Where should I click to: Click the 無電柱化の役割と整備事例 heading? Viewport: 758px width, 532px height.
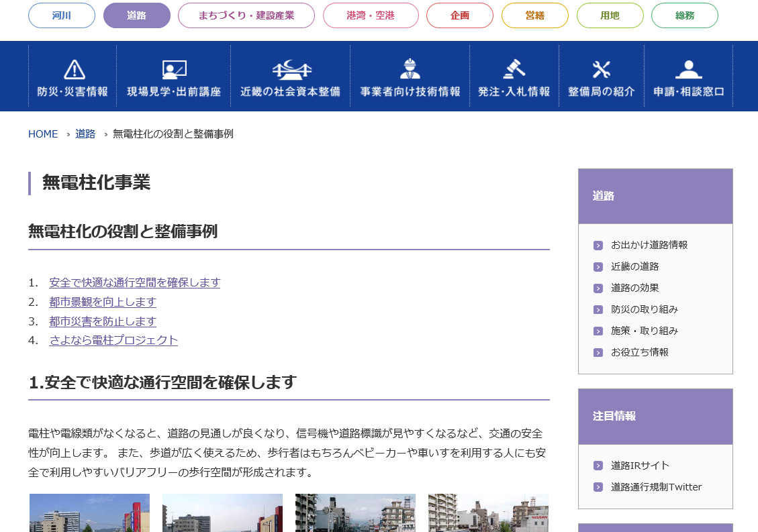(123, 231)
